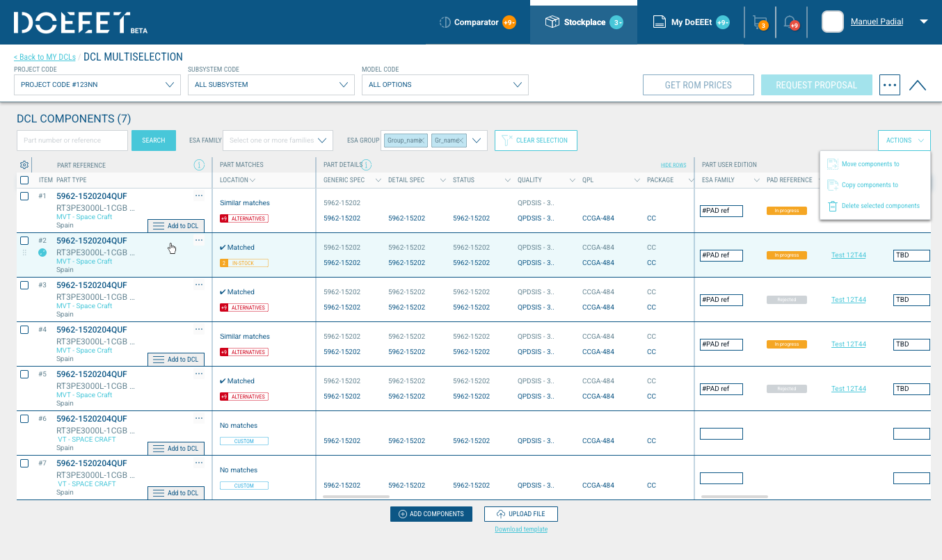Click the #PAD ref field on row #1

pos(721,211)
